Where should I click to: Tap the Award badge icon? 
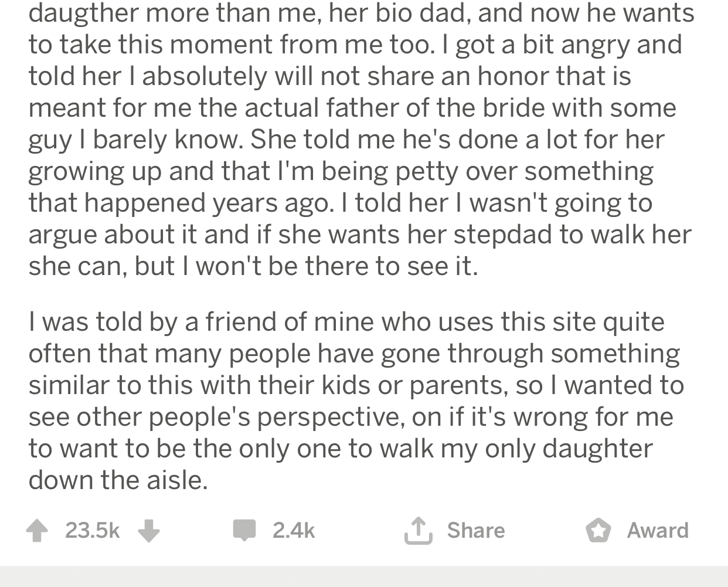coord(598,531)
